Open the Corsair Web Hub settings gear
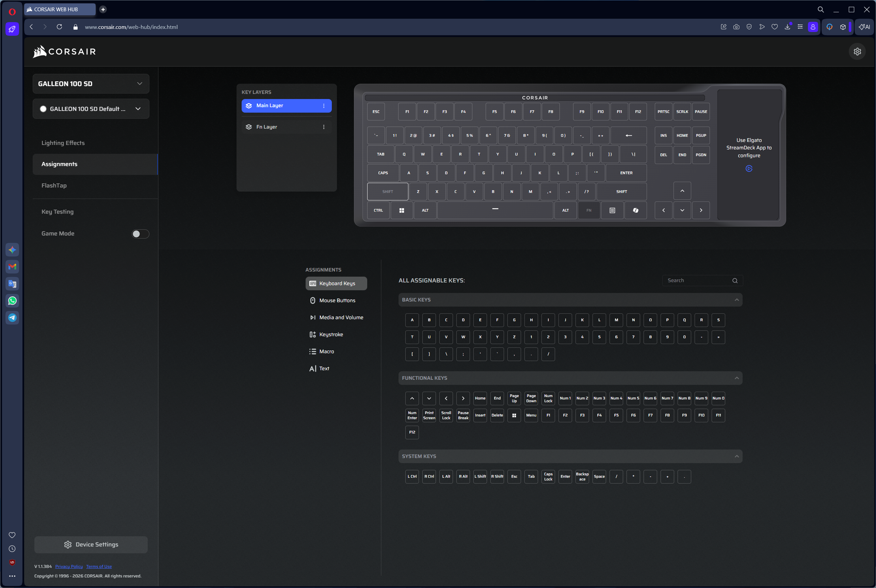The image size is (876, 588). 857,51
